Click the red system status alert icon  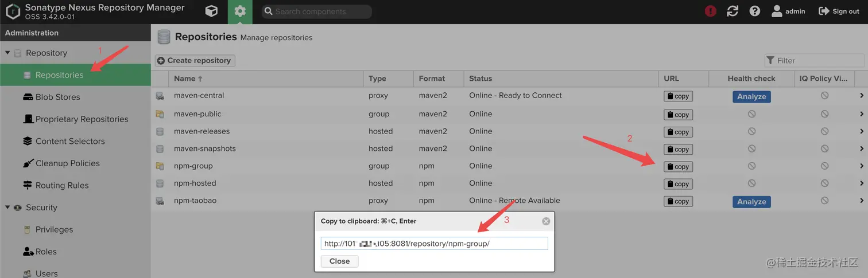click(x=711, y=11)
